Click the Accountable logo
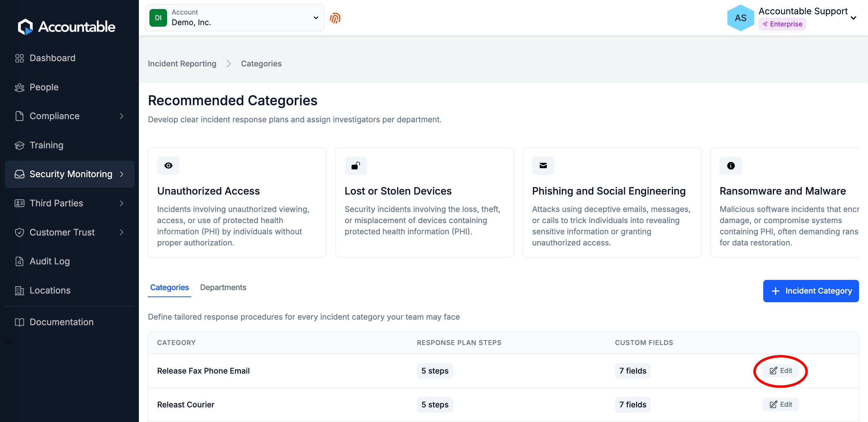Screen dimensions: 868x422 [x=66, y=27]
